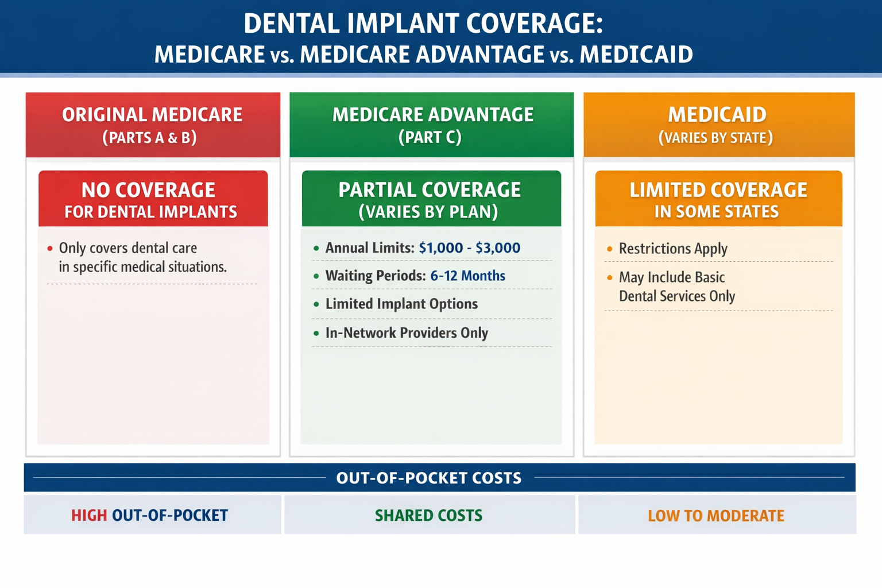Screen dimensions: 882x588
Task: Click the Out-of-Pocket Costs banner
Action: (428, 478)
